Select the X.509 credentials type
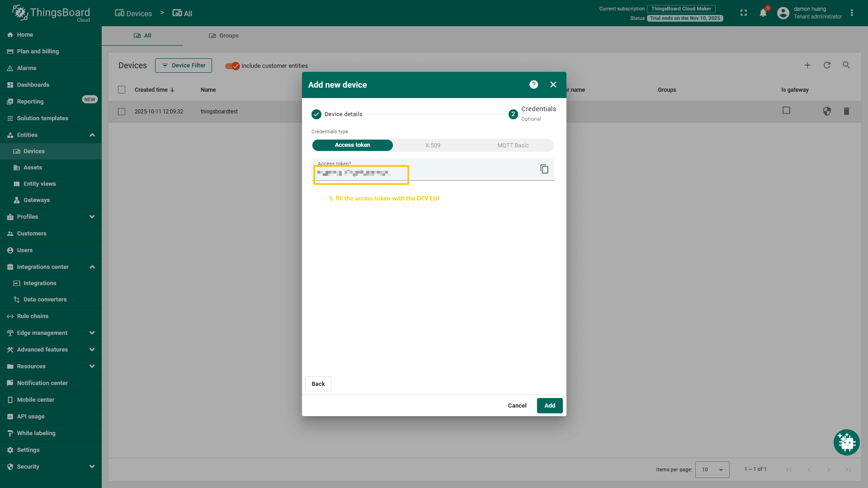 [433, 145]
